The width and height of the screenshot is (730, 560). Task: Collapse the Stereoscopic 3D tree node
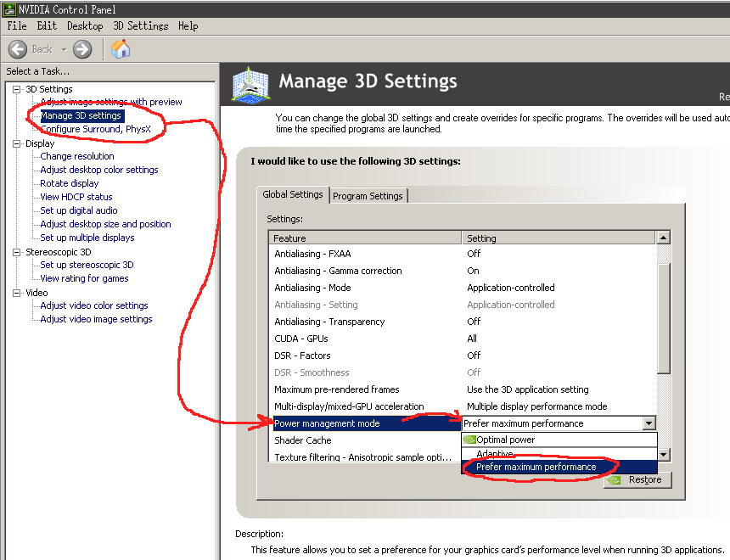click(17, 252)
